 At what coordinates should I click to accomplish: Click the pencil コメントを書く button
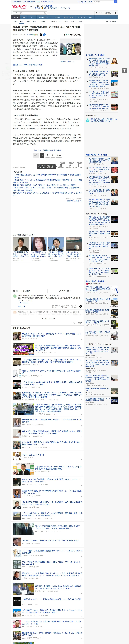65,291
